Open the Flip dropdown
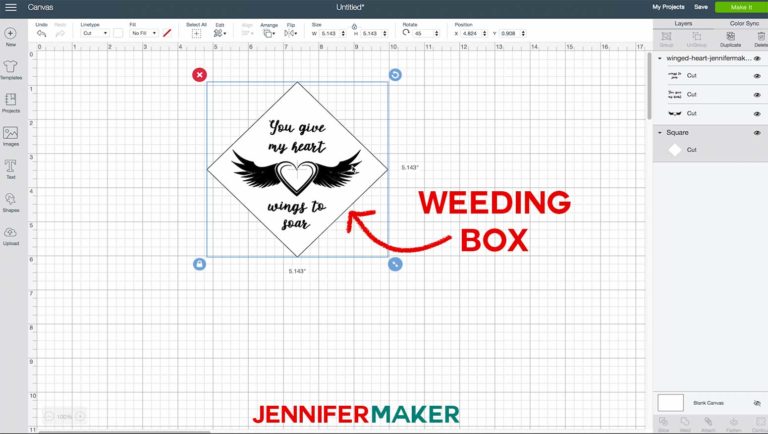 290,33
